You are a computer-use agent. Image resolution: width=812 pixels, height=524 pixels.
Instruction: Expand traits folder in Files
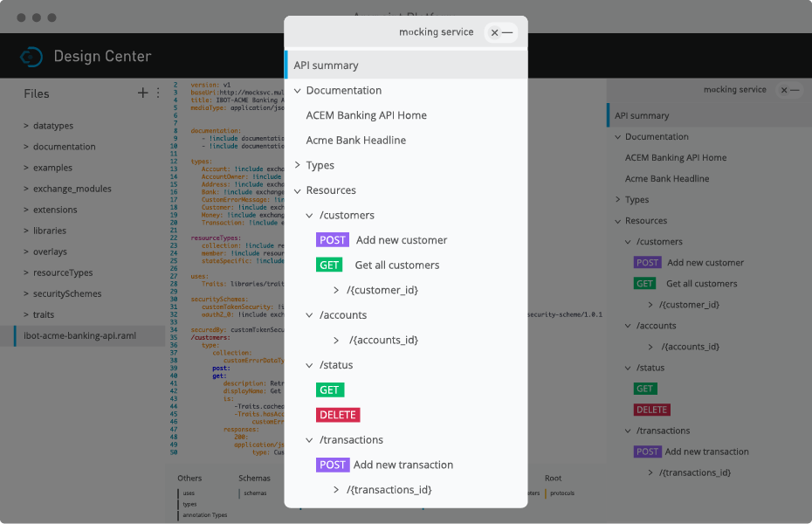[26, 314]
